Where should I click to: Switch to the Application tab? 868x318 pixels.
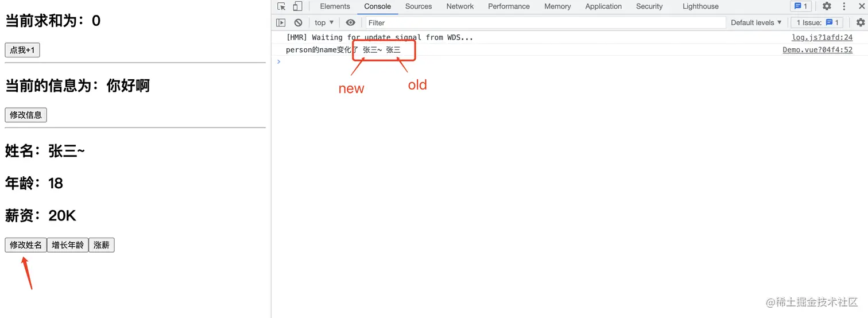tap(603, 6)
